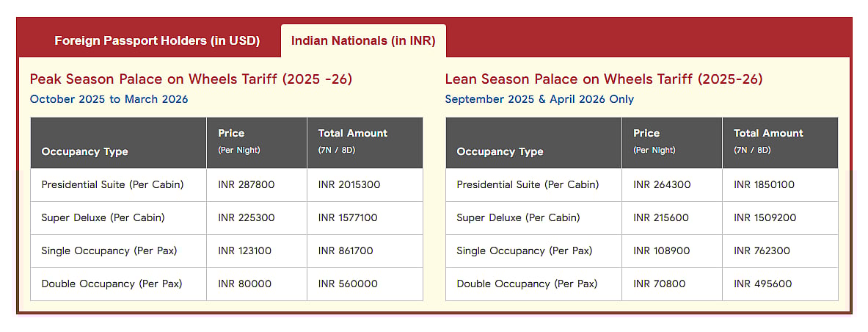Viewport: 868px width, 332px height.
Task: Click the INR 861700 total amount cell
Action: [x=346, y=251]
